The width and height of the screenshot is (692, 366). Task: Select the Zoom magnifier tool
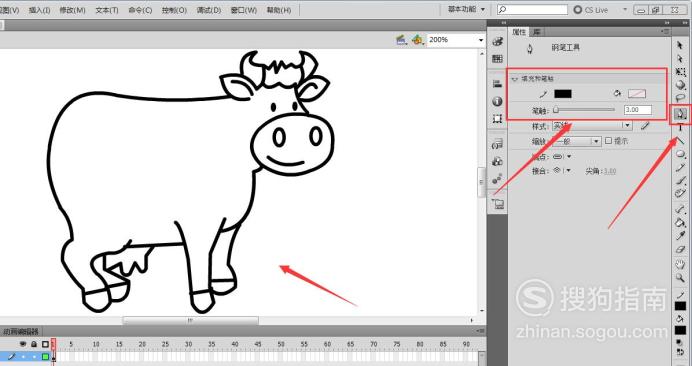coord(680,278)
